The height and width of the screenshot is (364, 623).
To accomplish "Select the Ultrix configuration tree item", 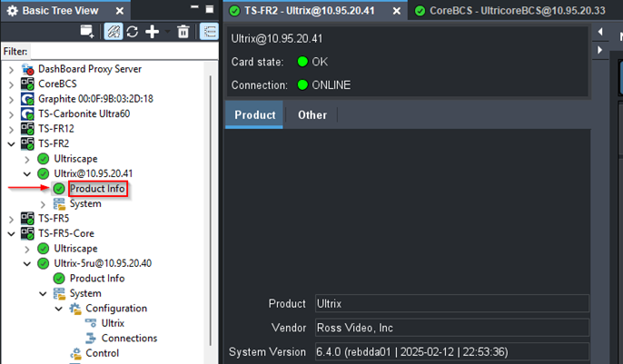I will pos(113,323).
